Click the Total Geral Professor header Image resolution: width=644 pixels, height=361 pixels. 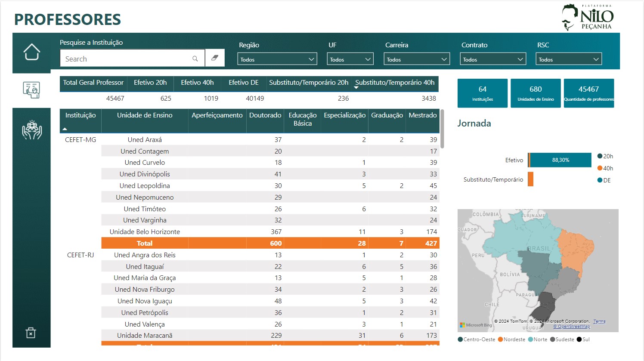click(x=93, y=83)
